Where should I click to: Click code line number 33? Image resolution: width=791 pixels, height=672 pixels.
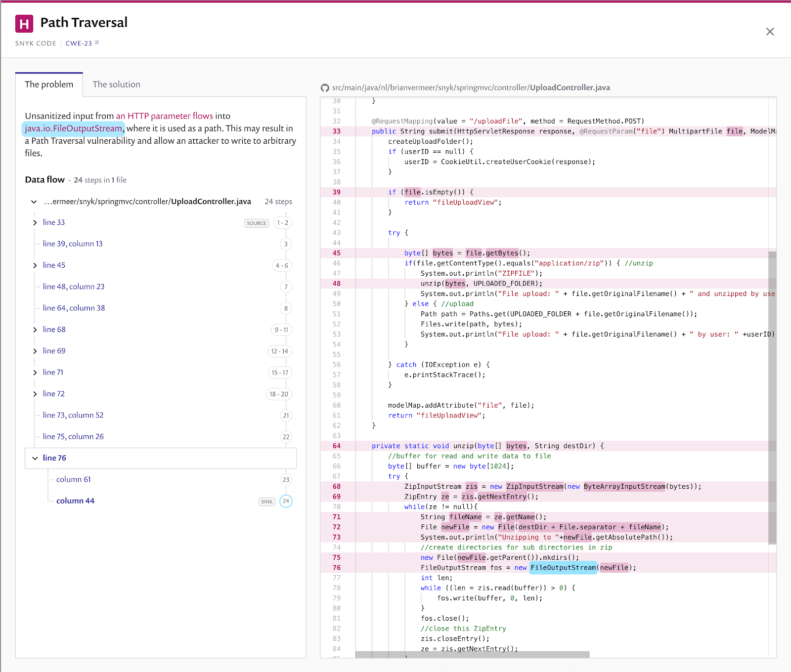point(337,131)
